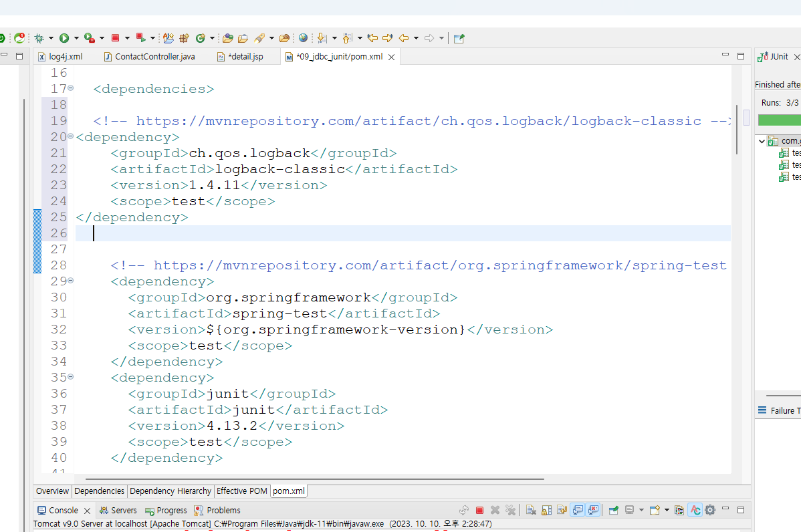Click the Pin Editor icon in toolbar
801x532 pixels.
click(x=459, y=38)
